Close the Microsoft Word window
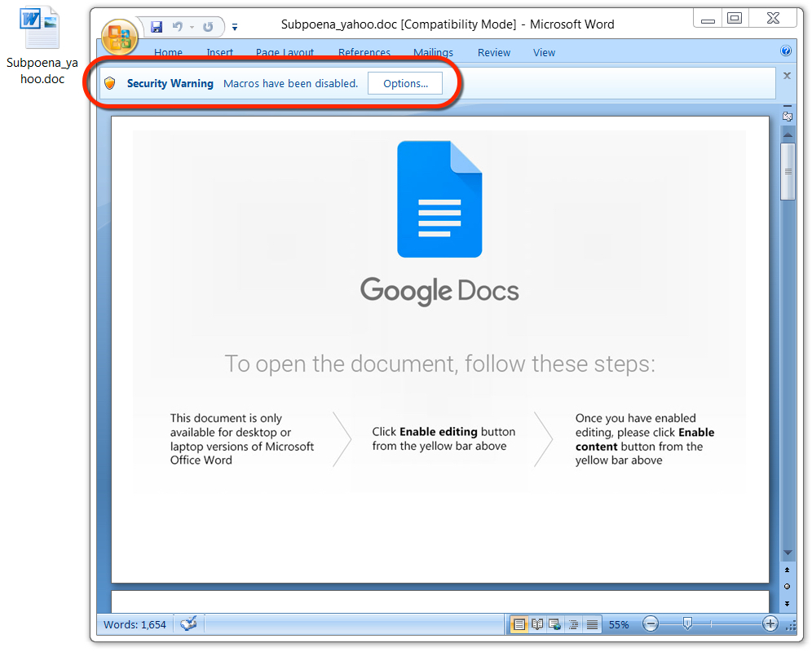 pyautogui.click(x=773, y=19)
